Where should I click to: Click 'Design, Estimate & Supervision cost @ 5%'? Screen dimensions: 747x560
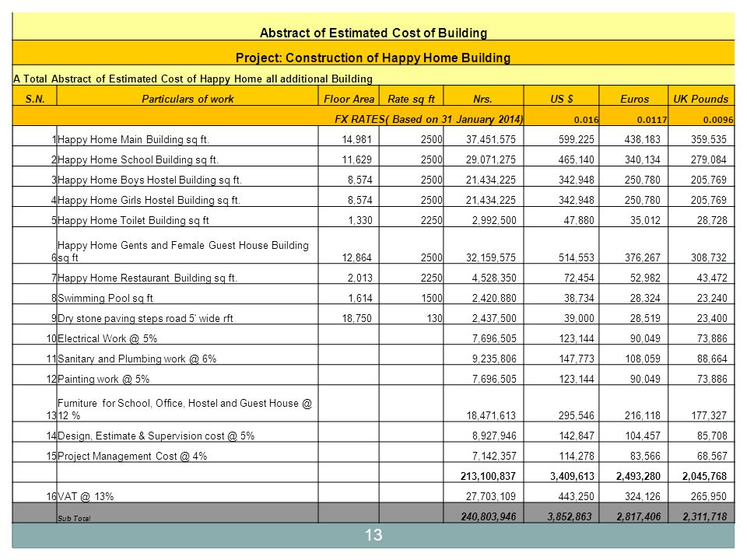[x=156, y=436]
